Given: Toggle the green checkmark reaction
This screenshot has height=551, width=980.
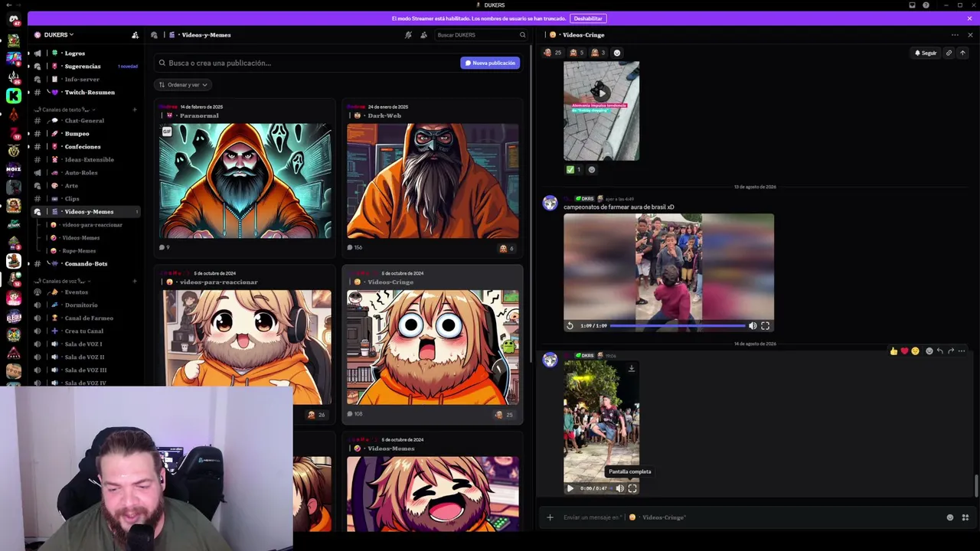Looking at the screenshot, I should click(x=573, y=170).
